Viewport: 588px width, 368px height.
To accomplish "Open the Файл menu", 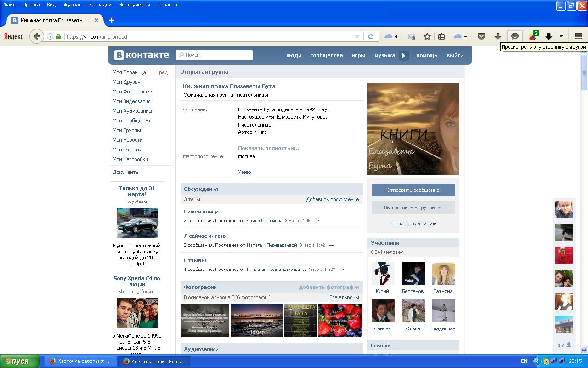I will (x=9, y=5).
